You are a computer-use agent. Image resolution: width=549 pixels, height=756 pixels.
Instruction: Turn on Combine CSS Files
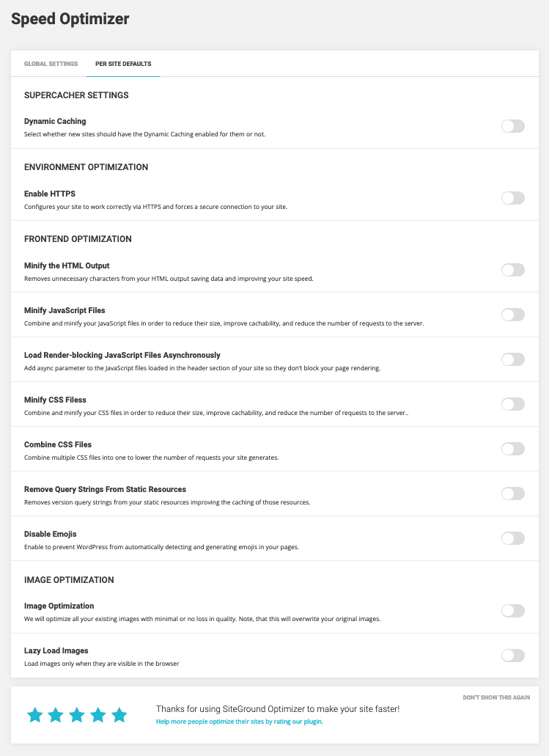[513, 449]
